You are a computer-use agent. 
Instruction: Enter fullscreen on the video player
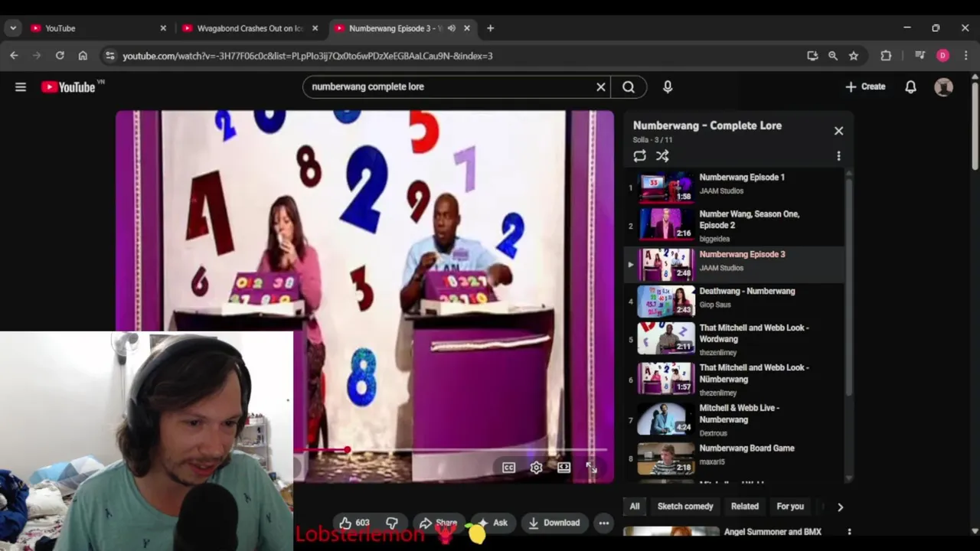591,467
